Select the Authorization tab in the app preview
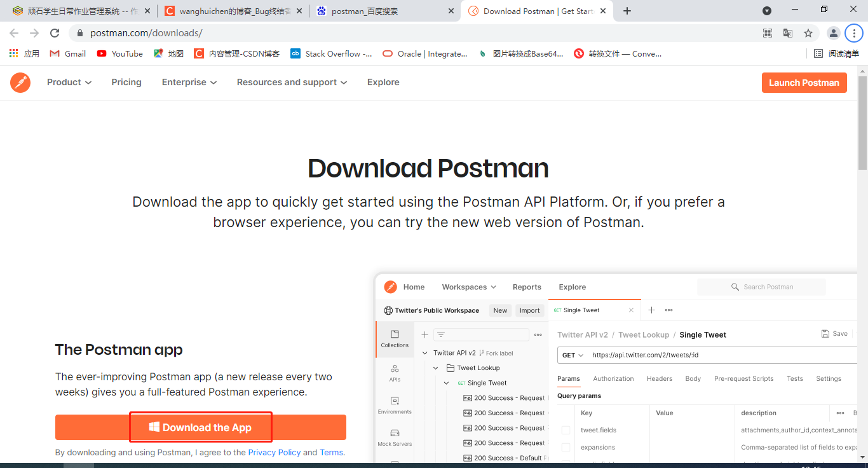Image resolution: width=868 pixels, height=468 pixels. tap(613, 379)
